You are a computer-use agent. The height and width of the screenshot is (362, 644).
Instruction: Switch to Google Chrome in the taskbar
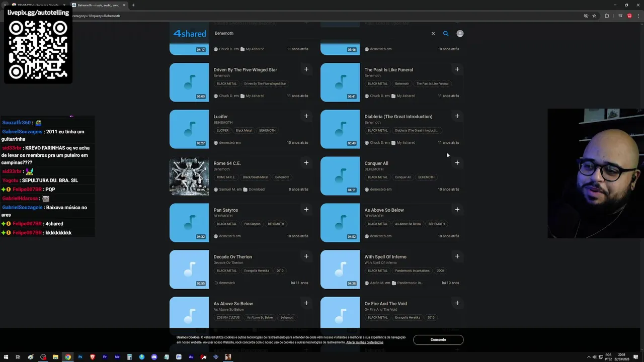(68, 357)
